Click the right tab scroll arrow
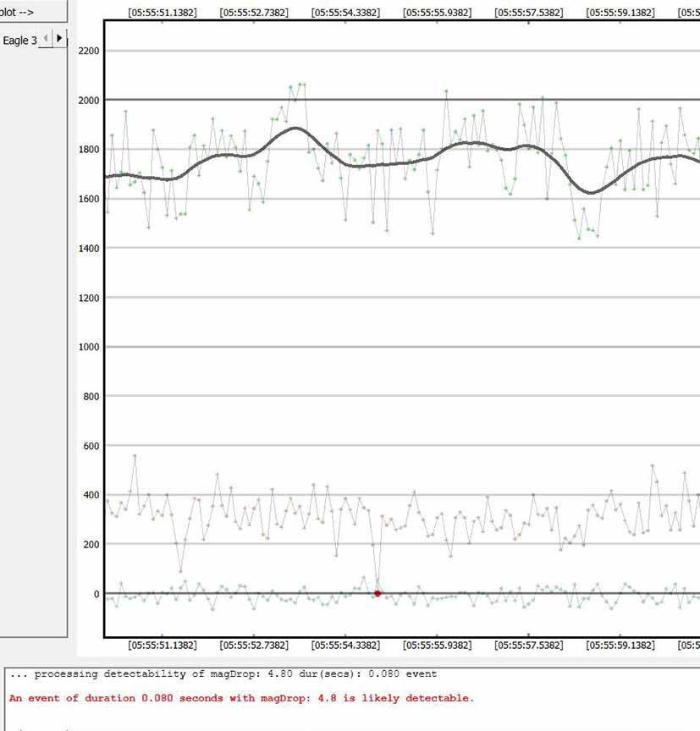This screenshot has height=731, width=700. pos(59,38)
